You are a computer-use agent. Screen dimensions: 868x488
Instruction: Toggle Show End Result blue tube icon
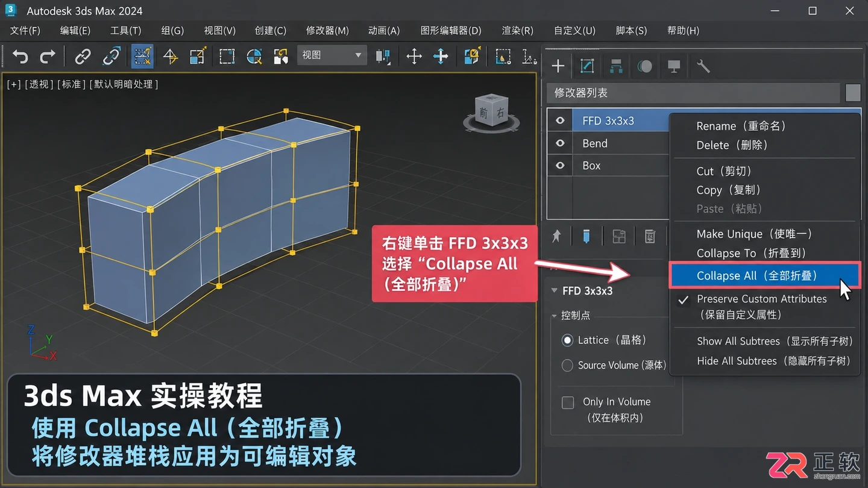586,236
